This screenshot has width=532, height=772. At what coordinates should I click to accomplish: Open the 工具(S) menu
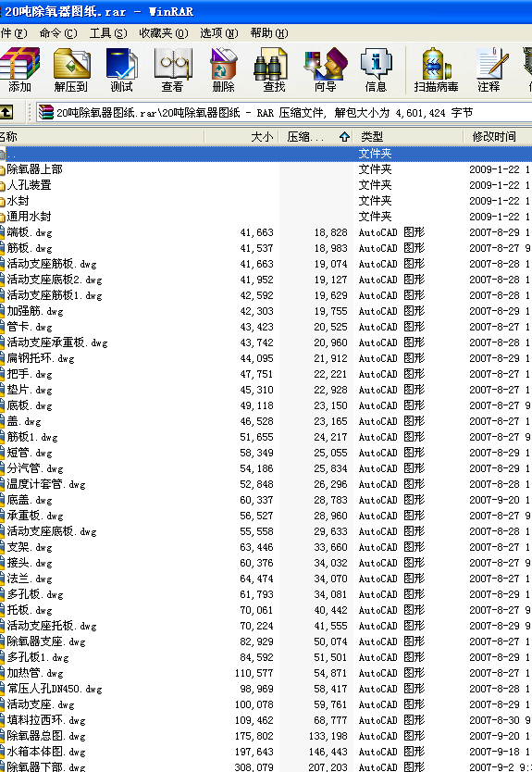108,33
